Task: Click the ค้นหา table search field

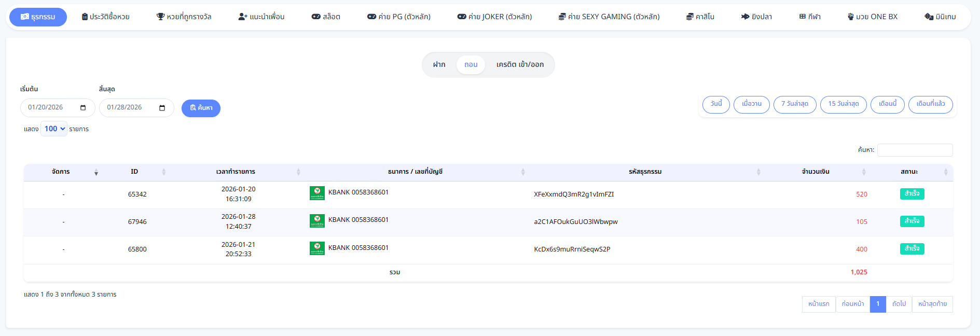Action: click(915, 150)
